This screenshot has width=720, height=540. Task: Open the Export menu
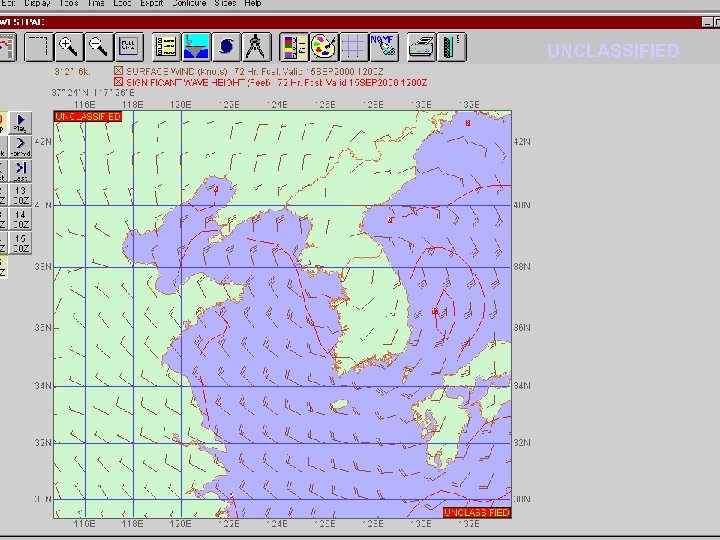152,3
